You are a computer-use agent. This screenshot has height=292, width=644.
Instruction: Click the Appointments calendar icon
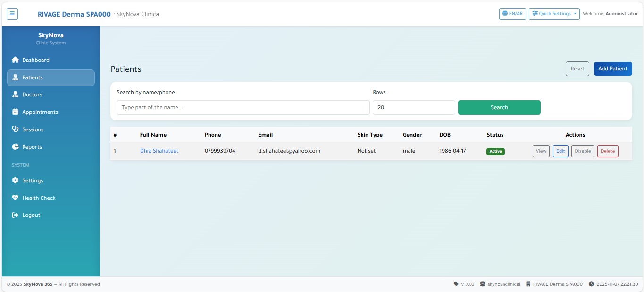(15, 112)
